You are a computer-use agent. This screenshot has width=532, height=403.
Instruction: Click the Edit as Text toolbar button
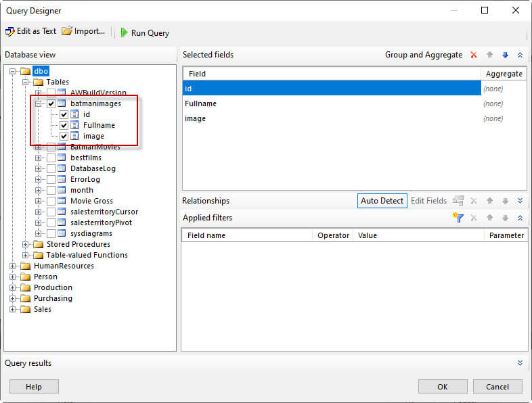[x=30, y=32]
